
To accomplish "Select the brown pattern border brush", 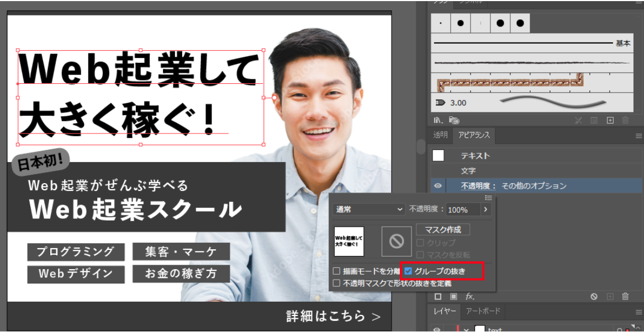I will pyautogui.click(x=532, y=82).
